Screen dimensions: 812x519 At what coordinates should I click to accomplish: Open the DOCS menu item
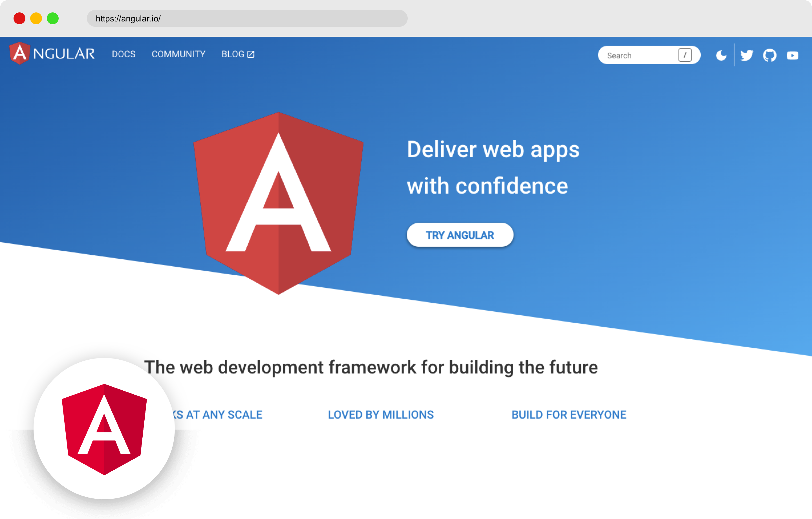click(x=124, y=54)
